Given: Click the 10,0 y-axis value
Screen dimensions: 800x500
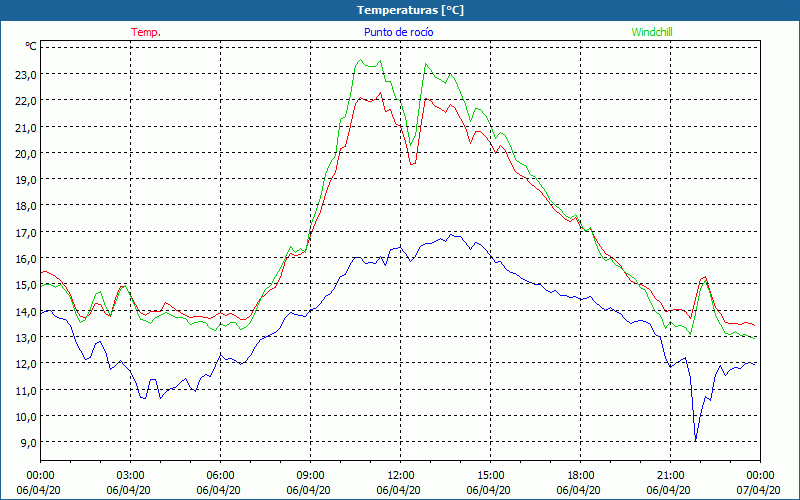Looking at the screenshot, I should 26,417.
